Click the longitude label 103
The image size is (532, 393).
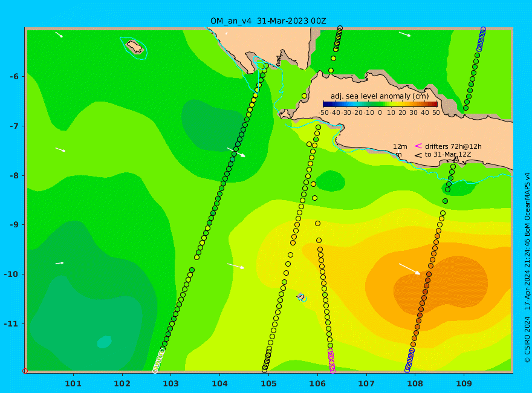170,383
